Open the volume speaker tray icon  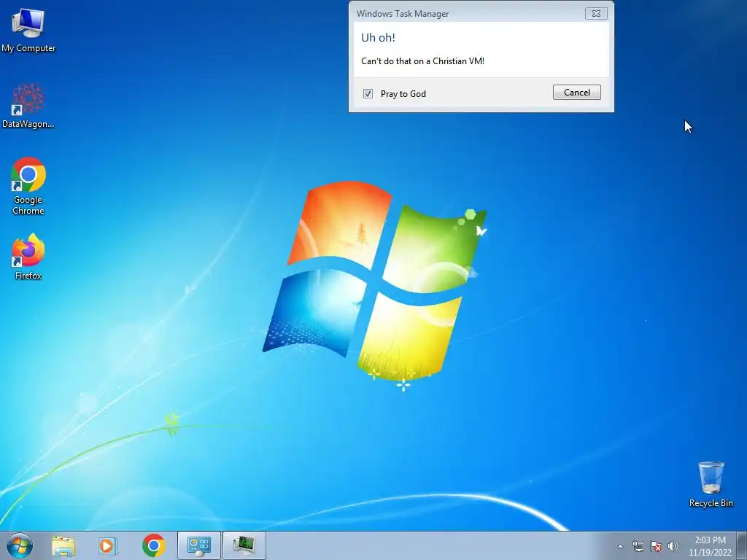coord(673,546)
